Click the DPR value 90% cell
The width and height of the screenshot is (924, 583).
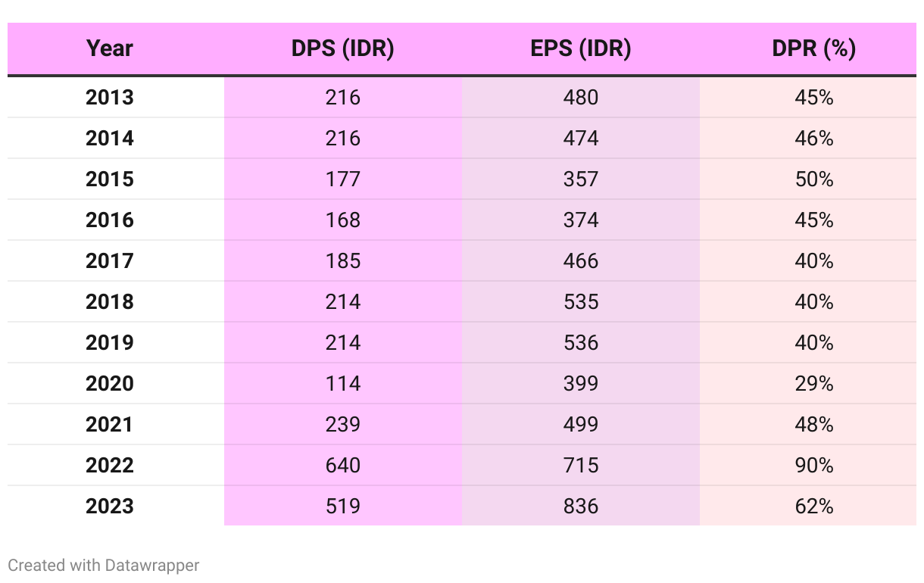click(x=813, y=465)
